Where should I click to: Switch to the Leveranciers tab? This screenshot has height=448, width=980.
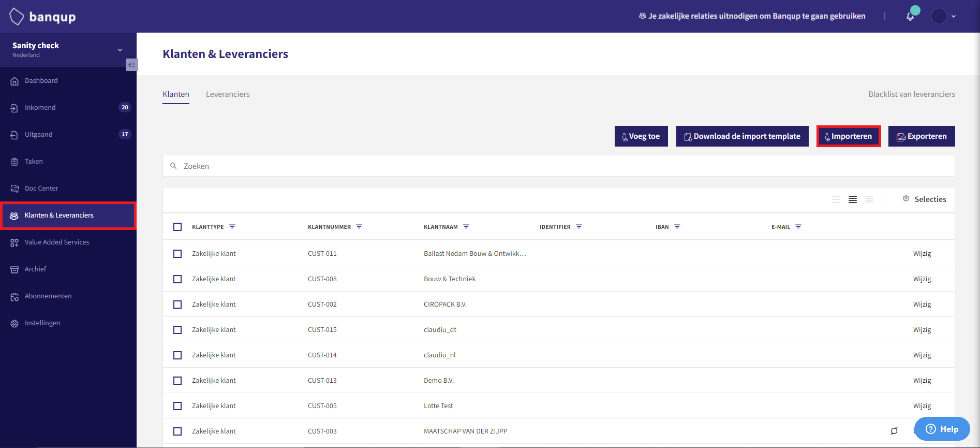(x=228, y=94)
